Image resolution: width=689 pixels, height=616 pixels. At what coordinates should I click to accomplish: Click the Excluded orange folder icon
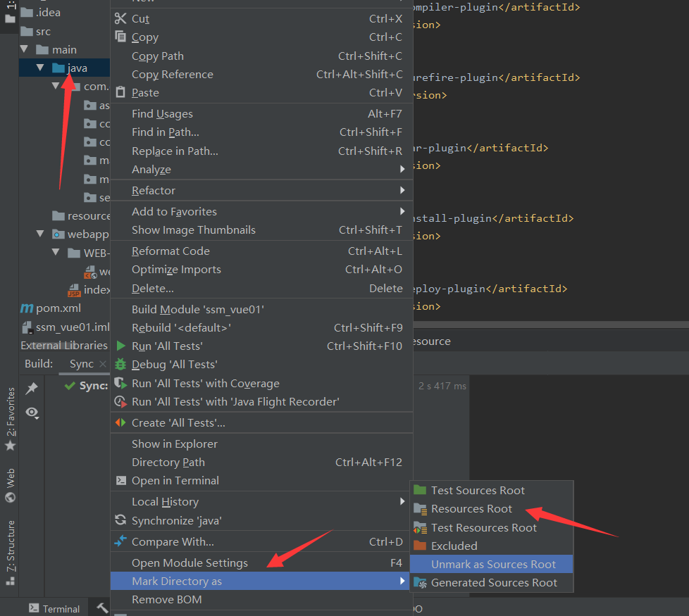[x=420, y=546]
